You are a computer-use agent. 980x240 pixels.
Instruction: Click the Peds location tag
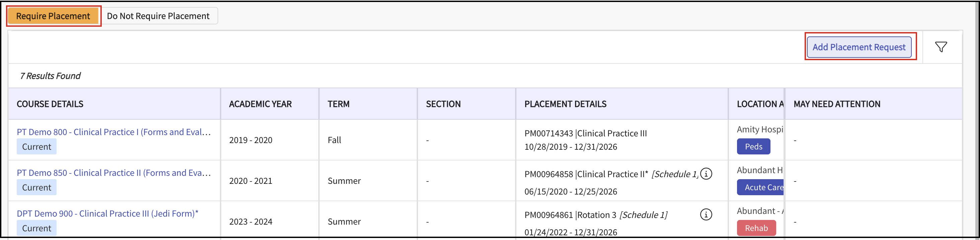coord(753,147)
